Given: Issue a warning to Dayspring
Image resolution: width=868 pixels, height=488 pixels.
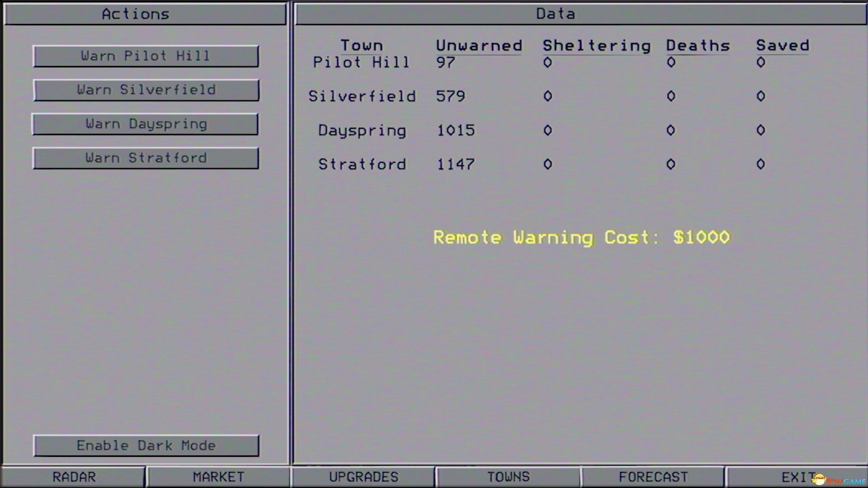Looking at the screenshot, I should 146,124.
